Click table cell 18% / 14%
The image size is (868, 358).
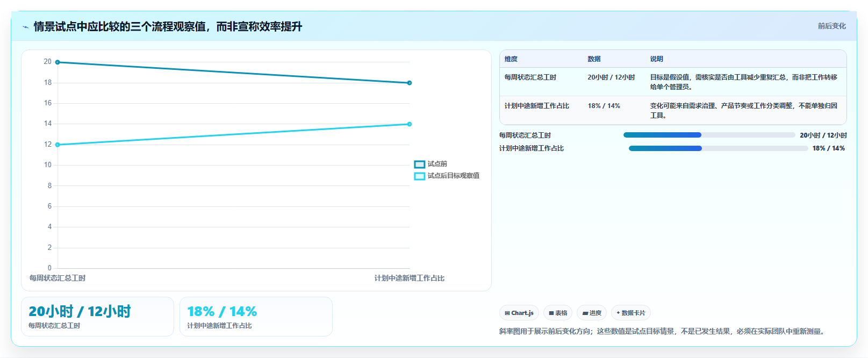604,106
